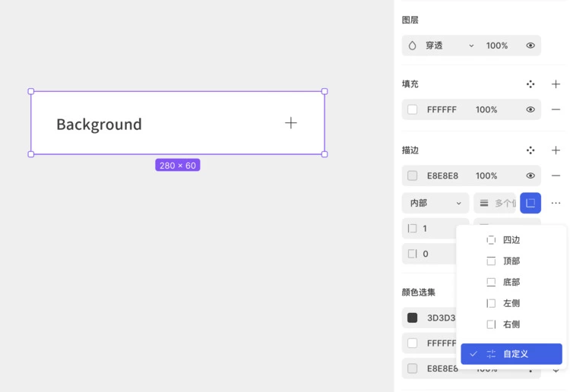This screenshot has height=392, width=570.
Task: Click the blue individual stroke sides button
Action: click(530, 203)
